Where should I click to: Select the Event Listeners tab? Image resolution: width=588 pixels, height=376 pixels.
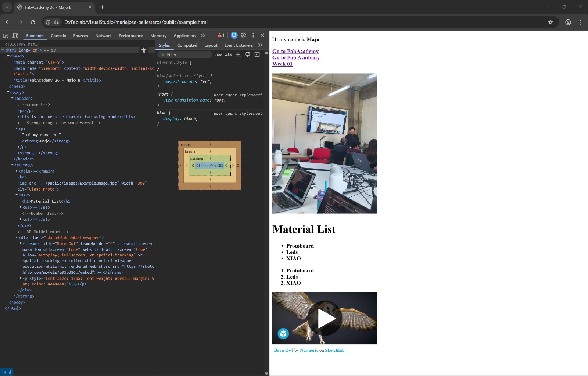click(239, 45)
